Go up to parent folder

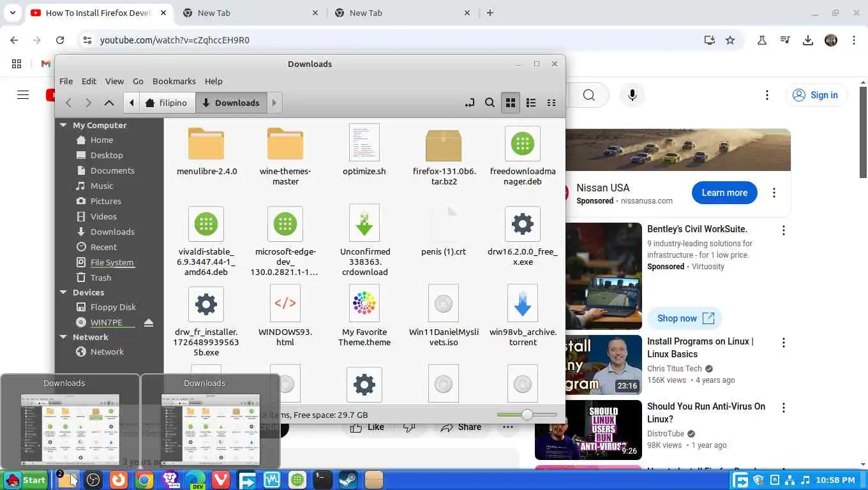pyautogui.click(x=109, y=103)
